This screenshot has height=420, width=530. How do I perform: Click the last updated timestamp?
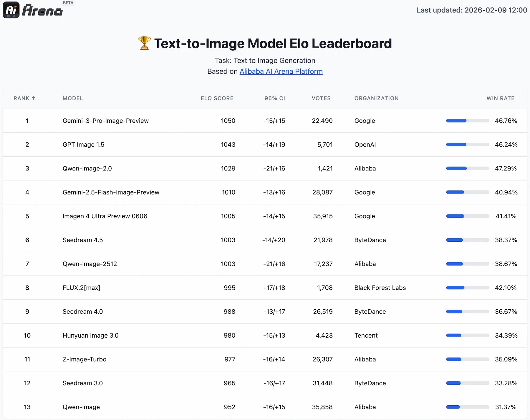[472, 10]
